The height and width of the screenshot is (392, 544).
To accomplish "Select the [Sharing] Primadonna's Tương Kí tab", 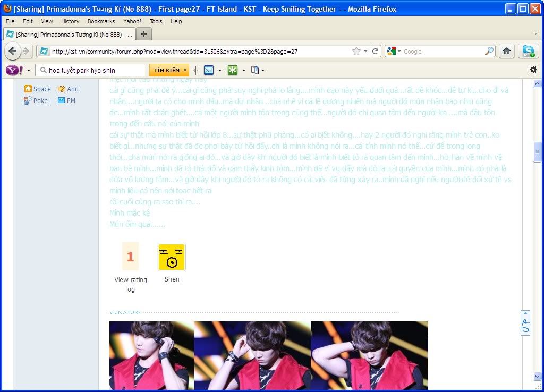I will (x=69, y=35).
